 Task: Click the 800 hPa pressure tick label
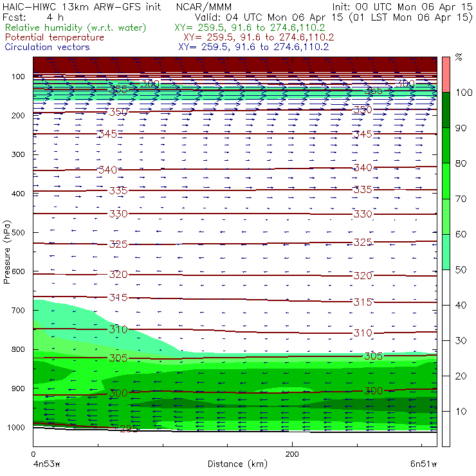click(x=18, y=349)
